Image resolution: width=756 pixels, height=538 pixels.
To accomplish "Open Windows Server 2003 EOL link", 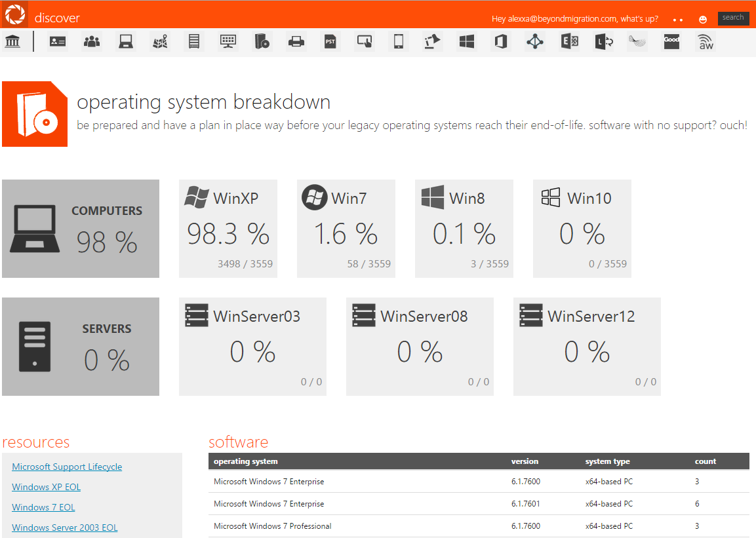I will pos(65,528).
